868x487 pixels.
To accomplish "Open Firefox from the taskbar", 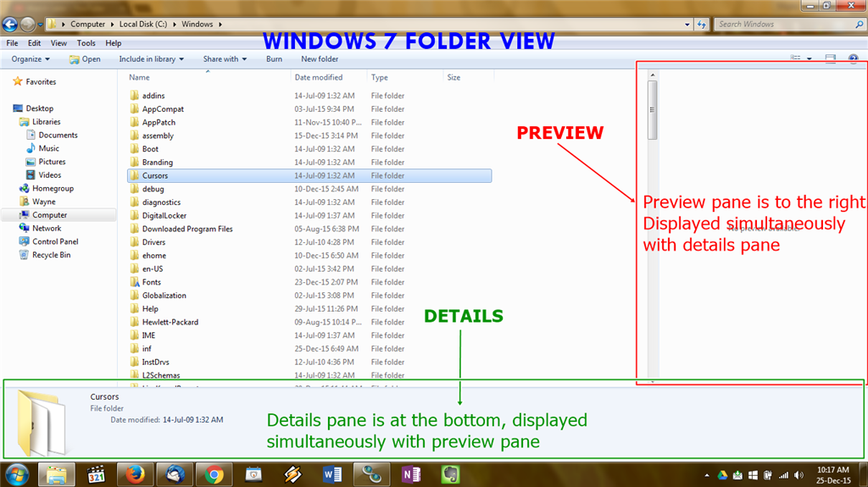I will (135, 475).
